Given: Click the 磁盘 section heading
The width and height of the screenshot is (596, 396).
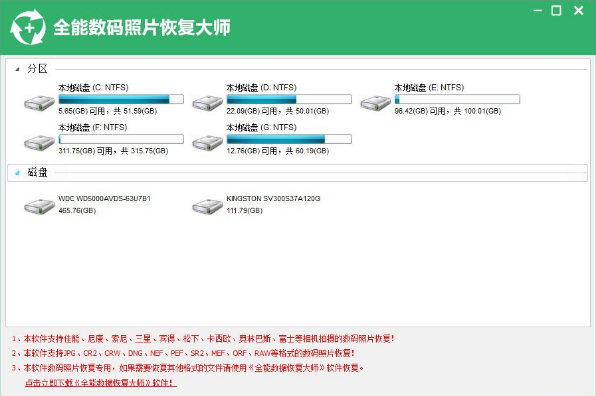Looking at the screenshot, I should 37,173.
